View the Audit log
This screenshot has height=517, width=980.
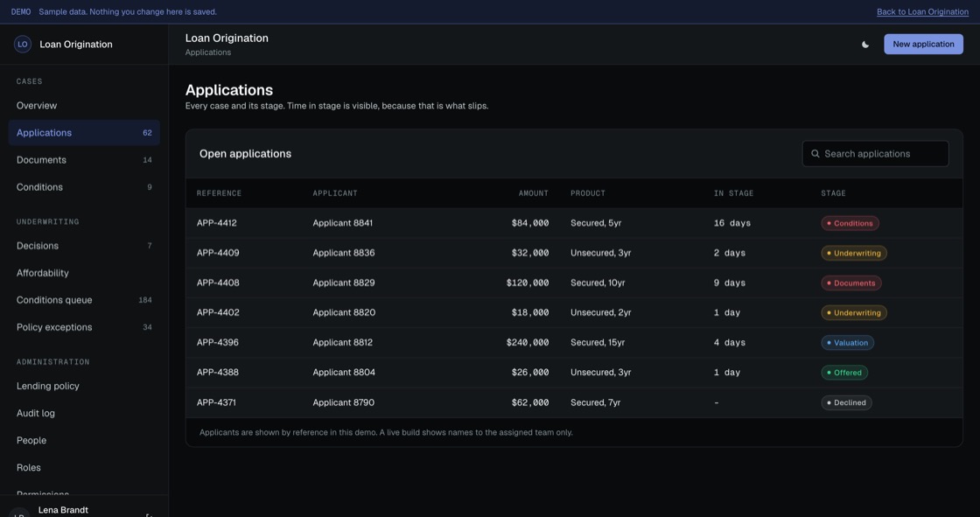tap(84, 413)
